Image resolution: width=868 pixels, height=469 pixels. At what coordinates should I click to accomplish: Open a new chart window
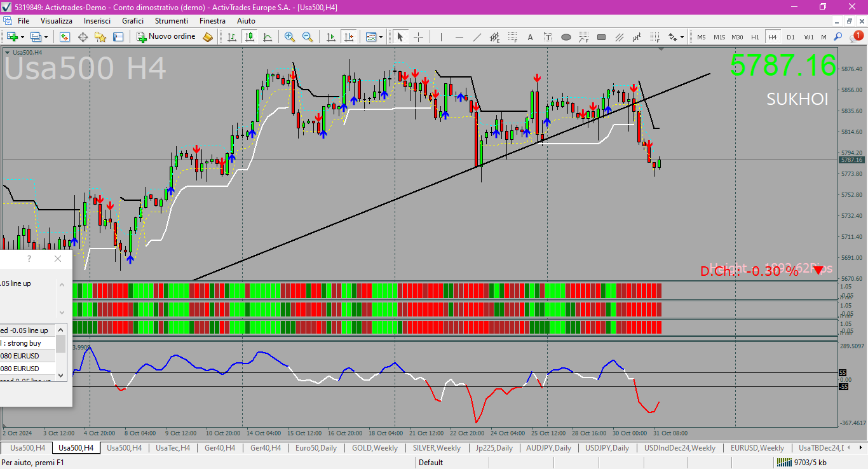[x=12, y=37]
